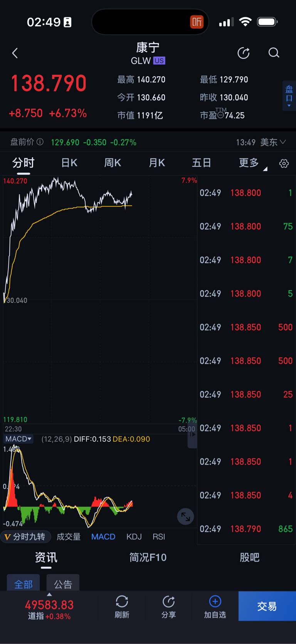296x644 pixels.
Task: Tap the DIFF:0.153 readout
Action: [x=92, y=439]
